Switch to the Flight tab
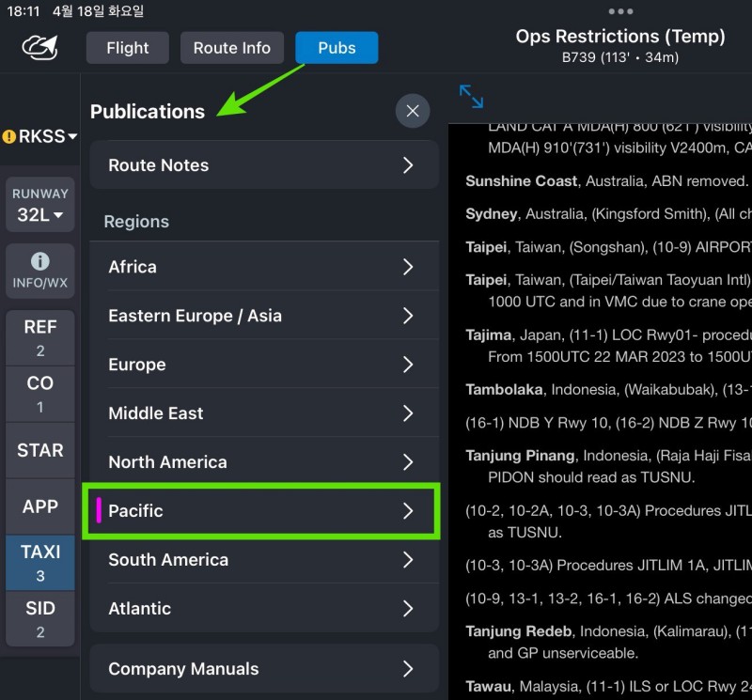Viewport: 752px width, 700px height. coord(128,48)
